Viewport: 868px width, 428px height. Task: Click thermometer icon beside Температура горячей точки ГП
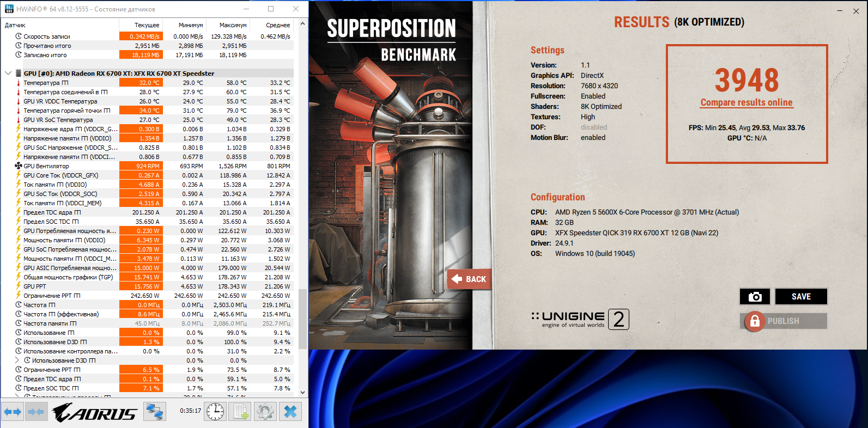coord(19,111)
